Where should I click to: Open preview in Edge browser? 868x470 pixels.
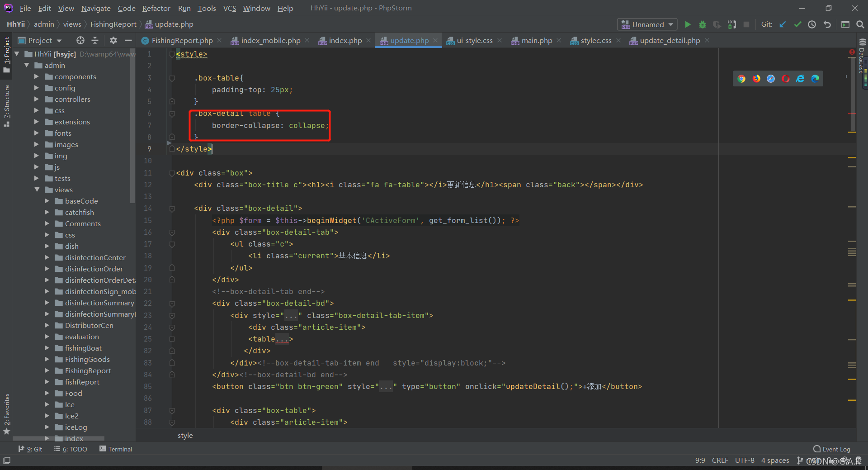(x=815, y=79)
